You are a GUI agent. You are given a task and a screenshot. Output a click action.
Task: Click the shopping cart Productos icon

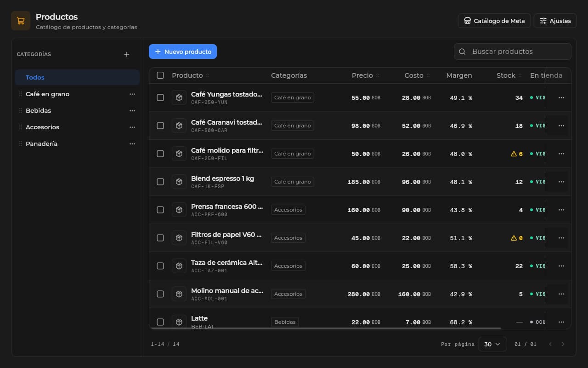[x=21, y=21]
